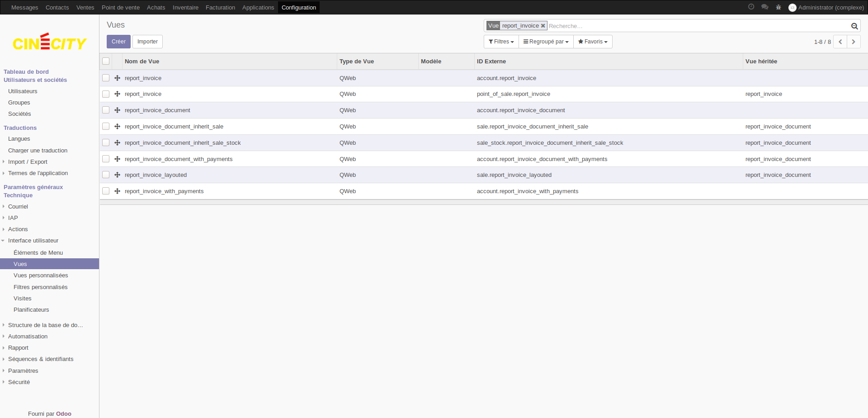Check the report_invoice_document row checkbox
This screenshot has width=868, height=418.
click(x=106, y=110)
